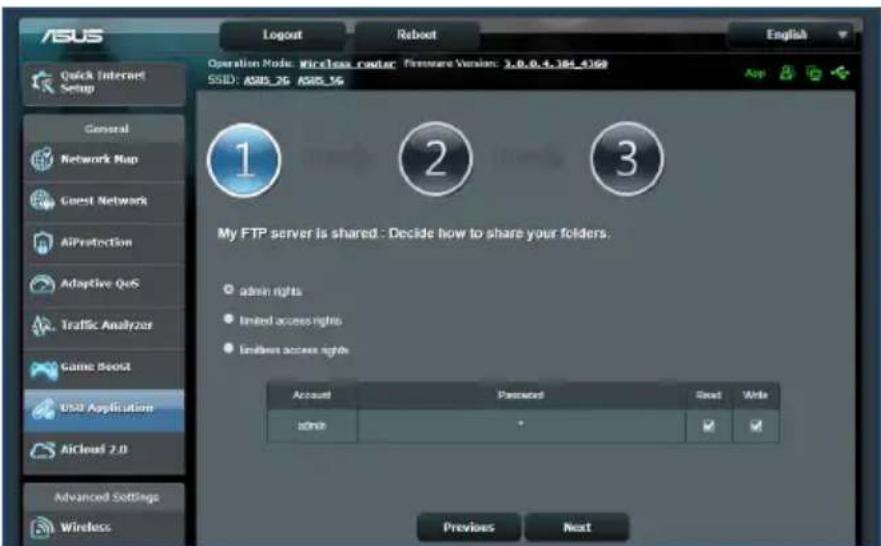Viewport: 881px width, 546px height.
Task: Click the network clients status icon
Action: [x=813, y=72]
